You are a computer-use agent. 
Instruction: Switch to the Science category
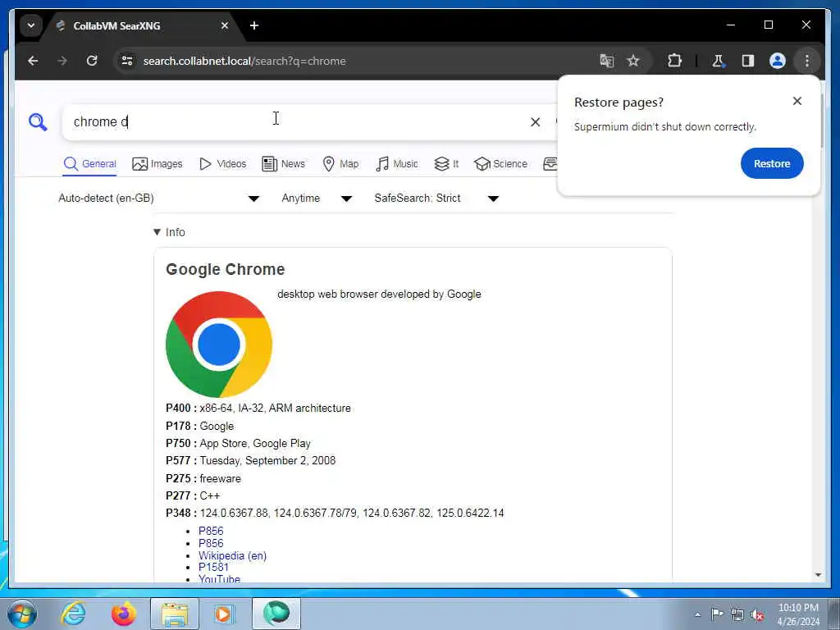pyautogui.click(x=501, y=164)
